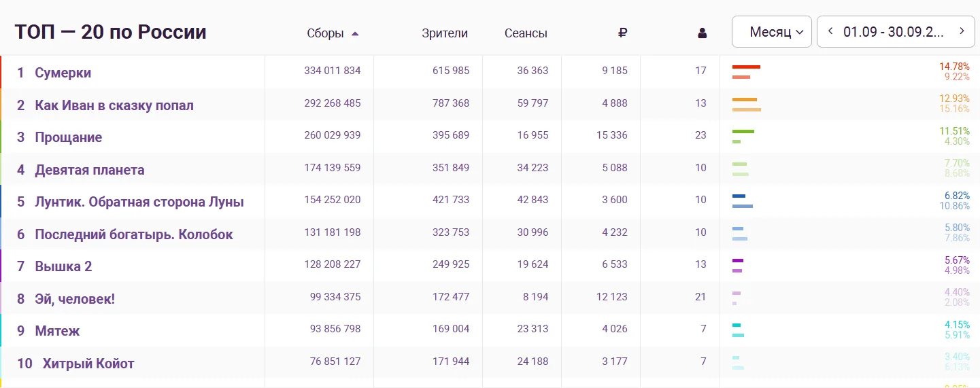
Task: Click blue share bars for Лунтик row
Action: (743, 201)
